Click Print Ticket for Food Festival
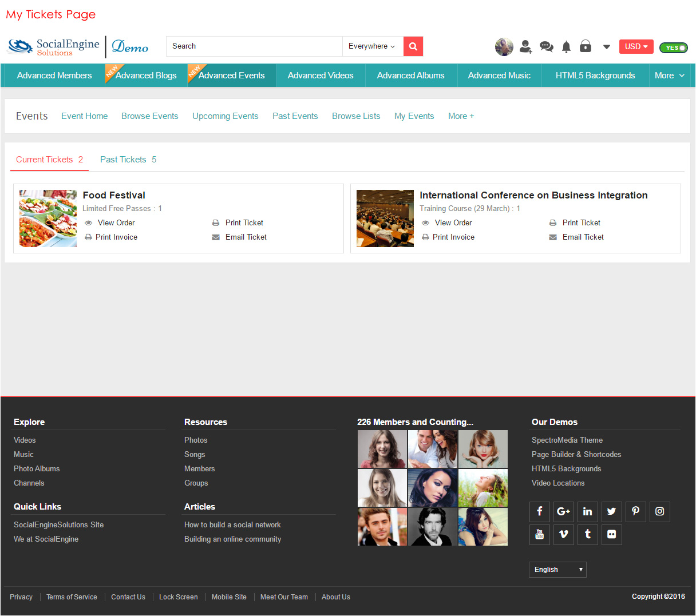The height and width of the screenshot is (616, 696). (x=244, y=223)
